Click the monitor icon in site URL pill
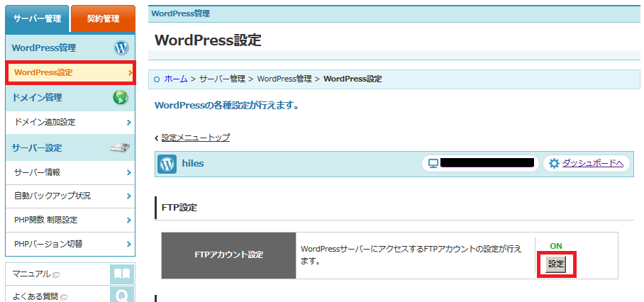The height and width of the screenshot is (302, 644). 433,164
